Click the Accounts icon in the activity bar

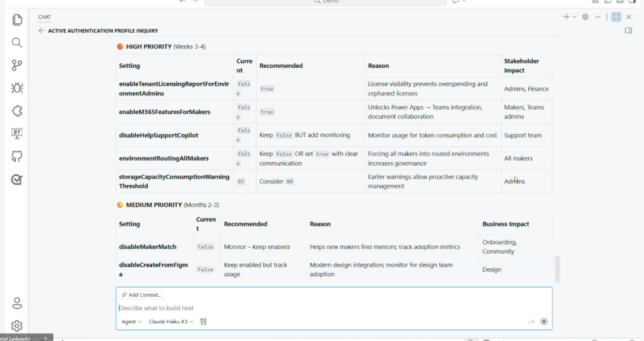[17, 303]
